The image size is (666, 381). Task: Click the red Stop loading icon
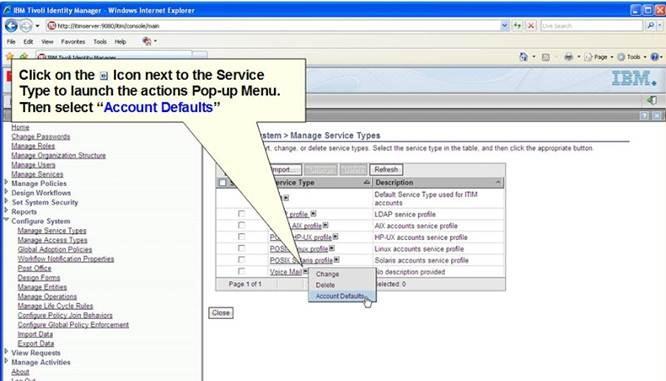point(531,26)
